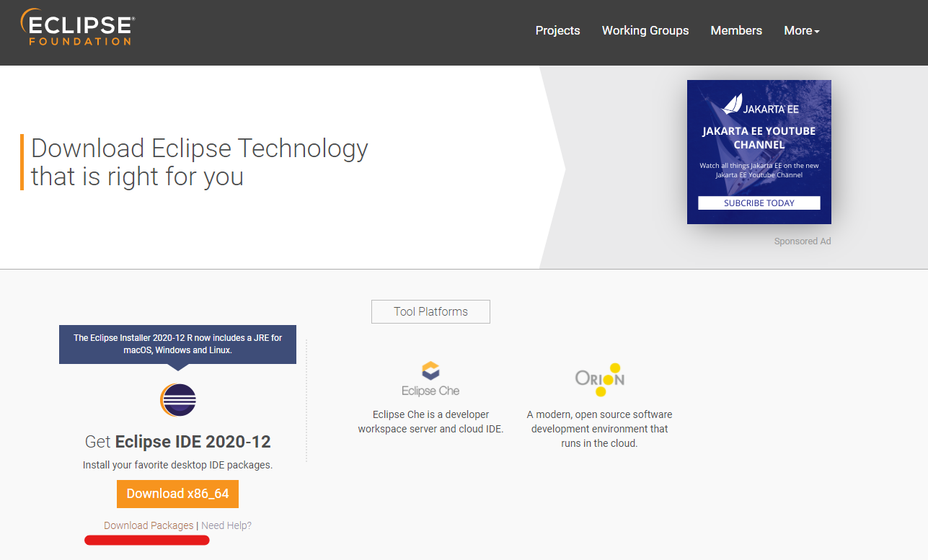Screen dimensions: 928x560
Task: Open the Need Help? link
Action: [x=226, y=525]
